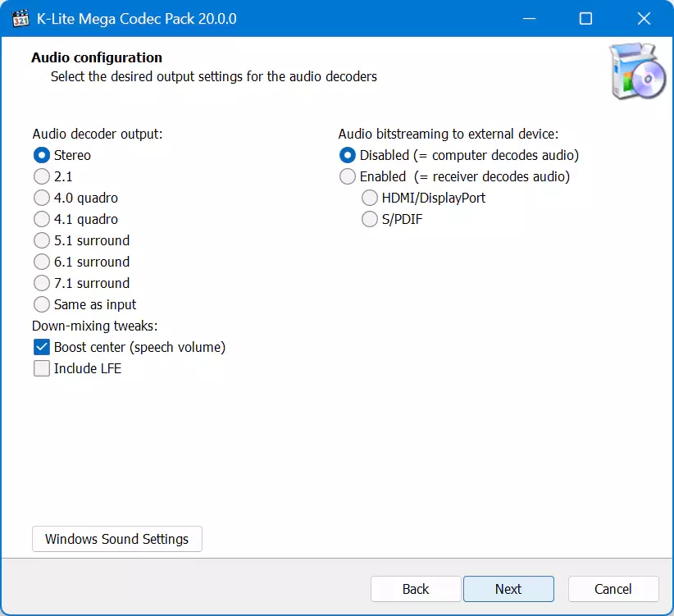Cancel the K-Lite installation
Image resolution: width=674 pixels, height=616 pixels.
(x=613, y=589)
